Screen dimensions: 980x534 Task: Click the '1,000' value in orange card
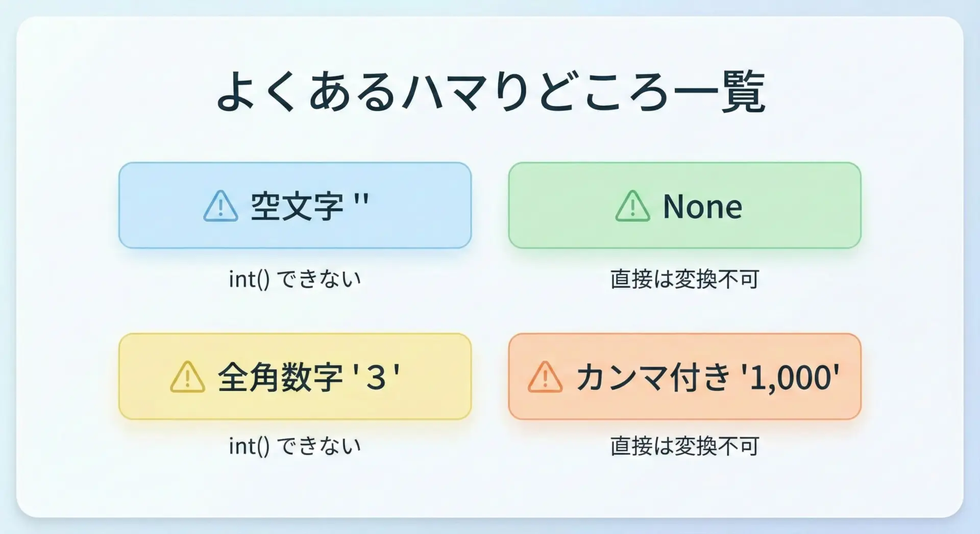tap(790, 377)
